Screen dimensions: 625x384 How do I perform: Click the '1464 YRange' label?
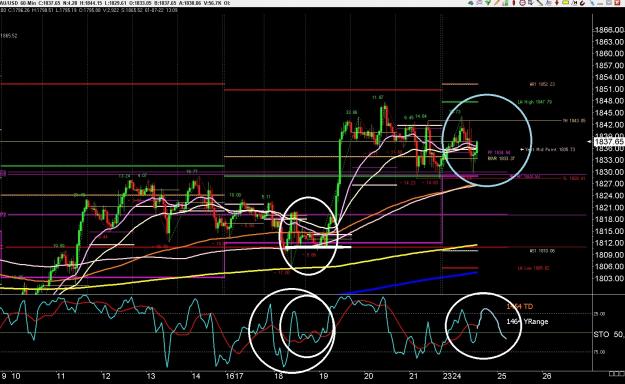pyautogui.click(x=527, y=321)
